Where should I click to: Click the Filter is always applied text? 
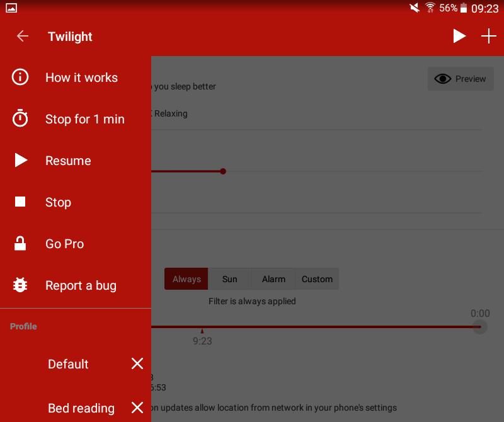(x=252, y=301)
